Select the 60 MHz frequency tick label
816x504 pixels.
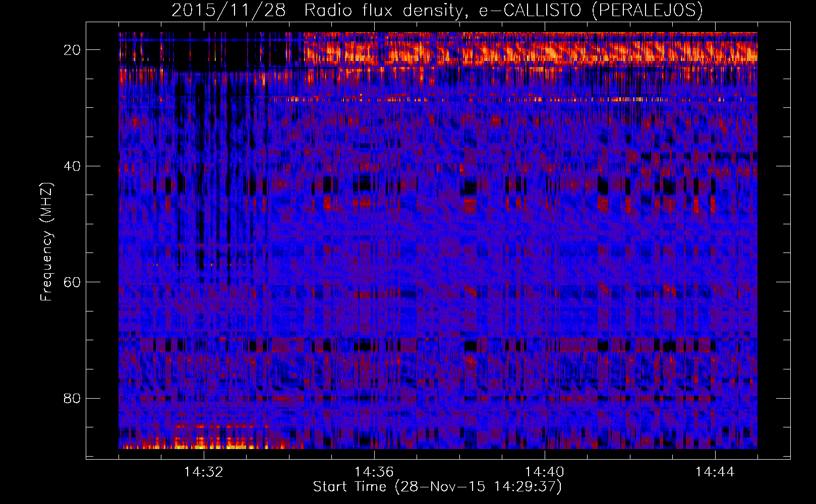click(73, 282)
